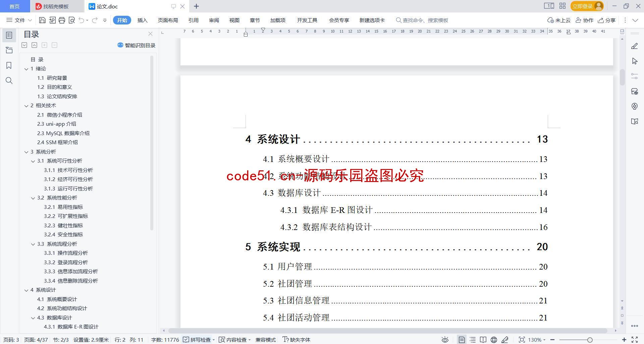Open the 引用 ribbon tab
This screenshot has width=644, height=344.
[193, 20]
